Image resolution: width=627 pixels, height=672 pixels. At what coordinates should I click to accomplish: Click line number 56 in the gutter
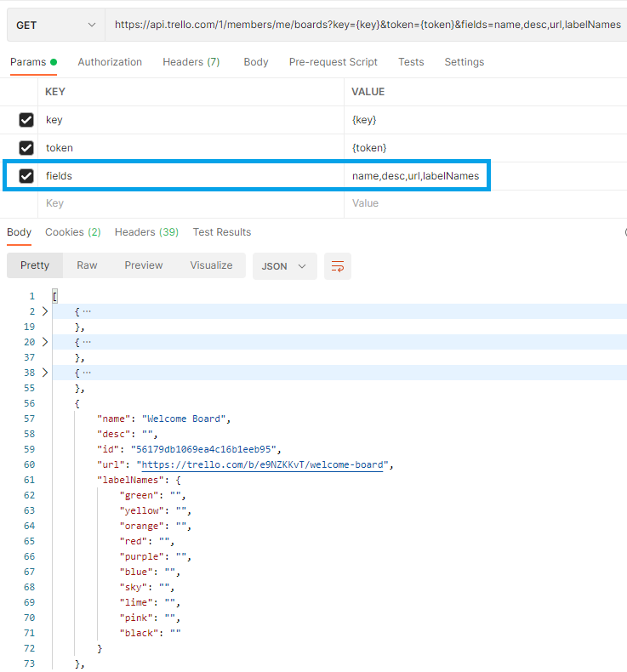tap(29, 403)
